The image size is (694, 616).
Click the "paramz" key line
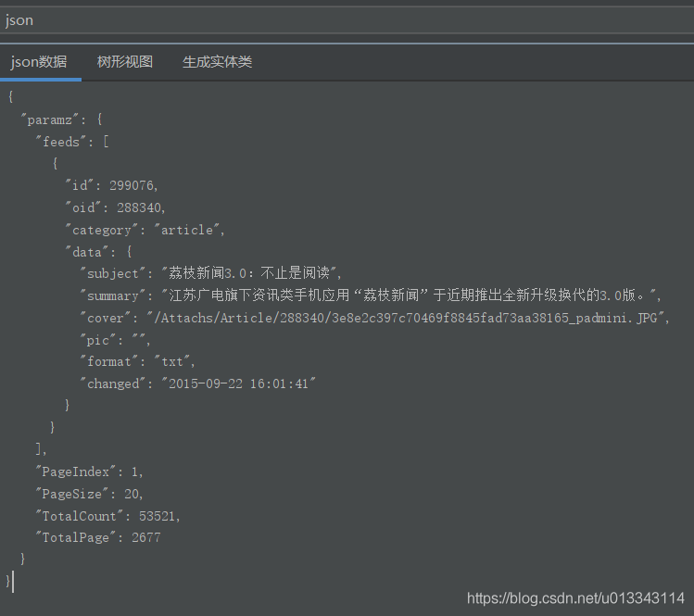[x=61, y=119]
